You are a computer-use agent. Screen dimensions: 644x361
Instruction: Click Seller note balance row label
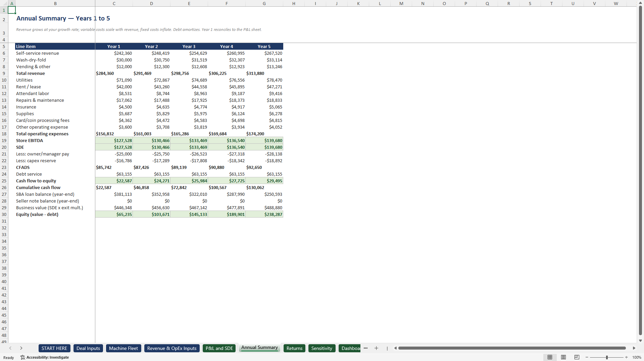48,201
